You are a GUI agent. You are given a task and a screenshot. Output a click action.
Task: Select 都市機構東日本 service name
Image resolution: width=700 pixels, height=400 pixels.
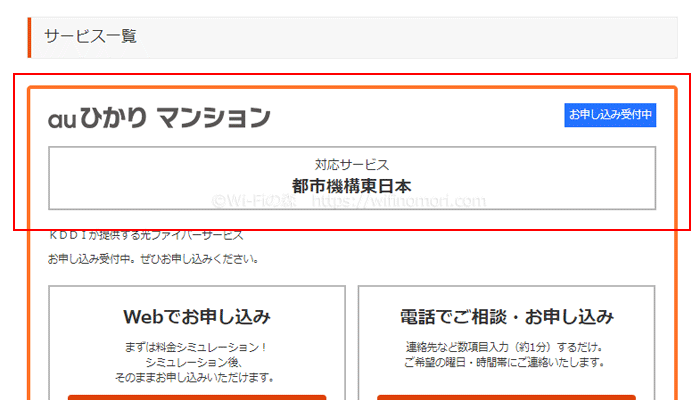[x=352, y=186]
